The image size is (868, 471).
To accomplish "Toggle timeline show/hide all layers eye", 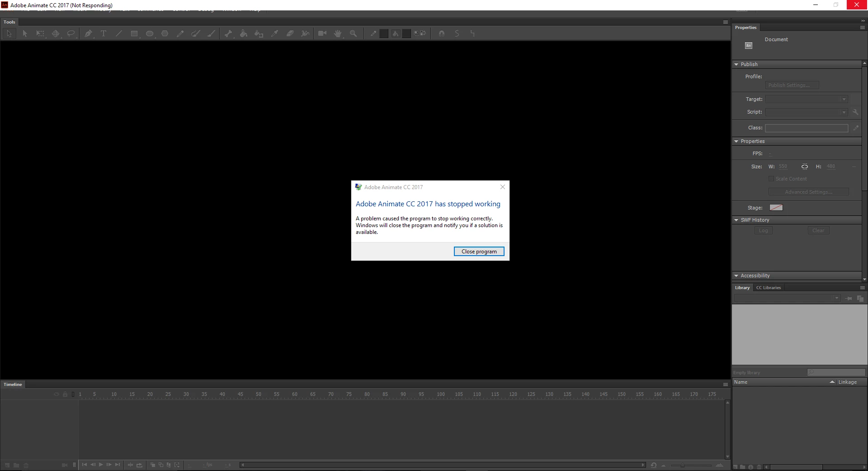I will click(x=57, y=394).
